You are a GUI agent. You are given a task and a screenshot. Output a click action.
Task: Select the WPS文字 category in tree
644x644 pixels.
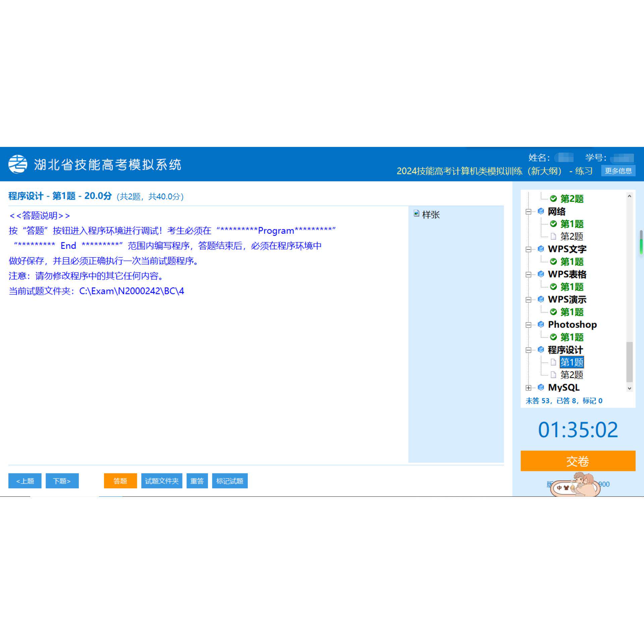[567, 249]
